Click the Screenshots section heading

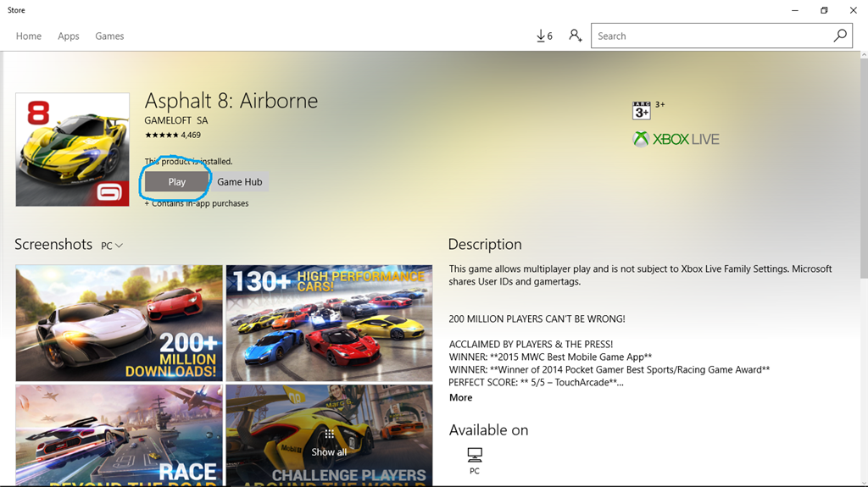coord(53,244)
